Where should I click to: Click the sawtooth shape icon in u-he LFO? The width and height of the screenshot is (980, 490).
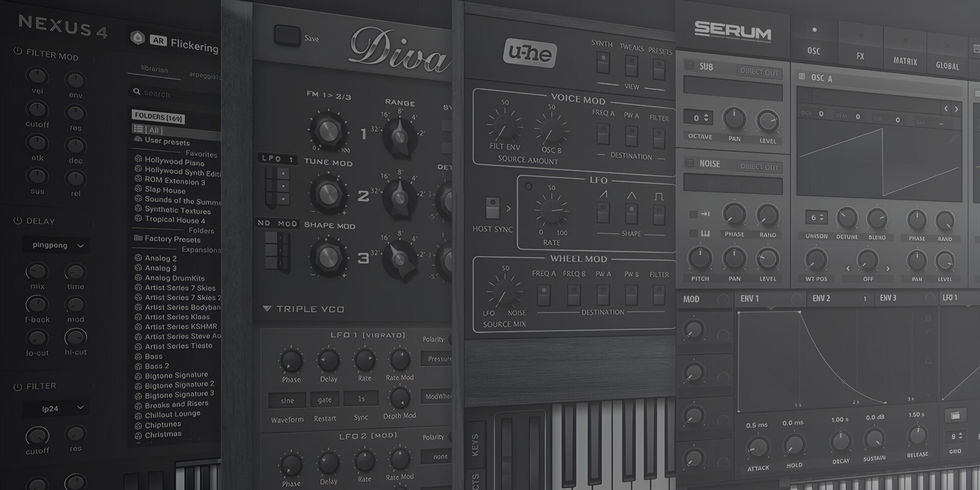coord(603,194)
